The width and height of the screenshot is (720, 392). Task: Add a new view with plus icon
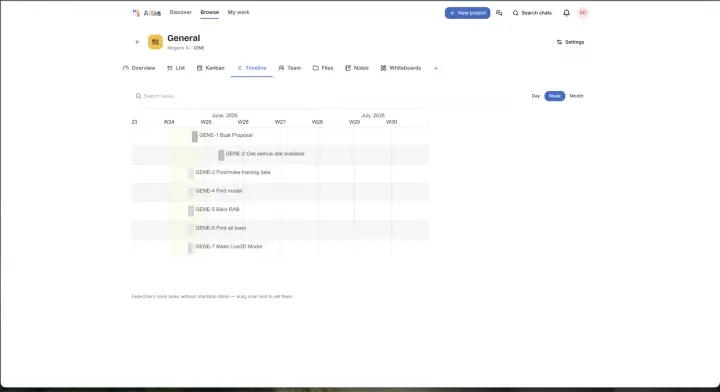coord(436,68)
